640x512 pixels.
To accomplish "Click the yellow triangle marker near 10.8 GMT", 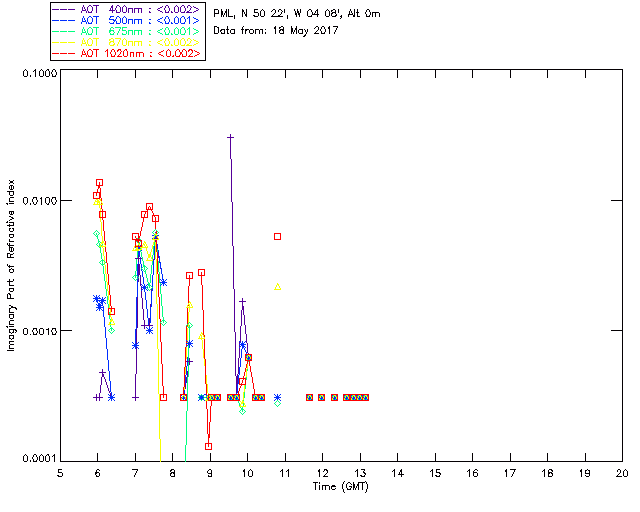I will pyautogui.click(x=278, y=286).
